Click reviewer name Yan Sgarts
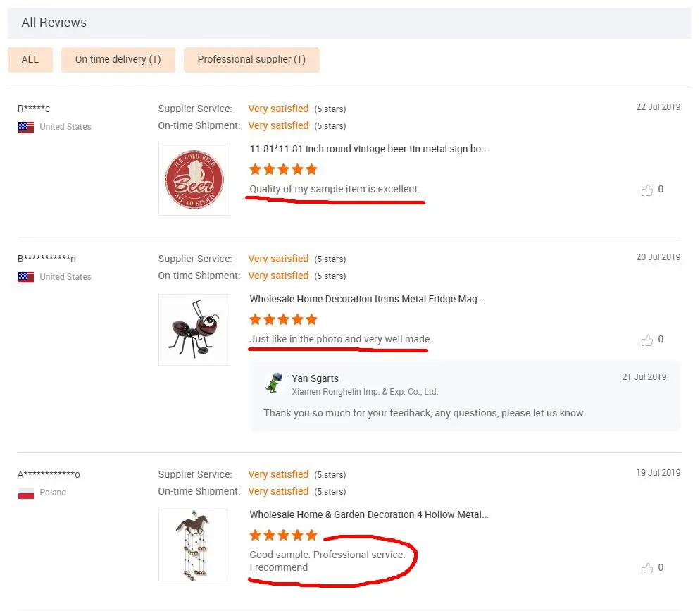 point(315,379)
